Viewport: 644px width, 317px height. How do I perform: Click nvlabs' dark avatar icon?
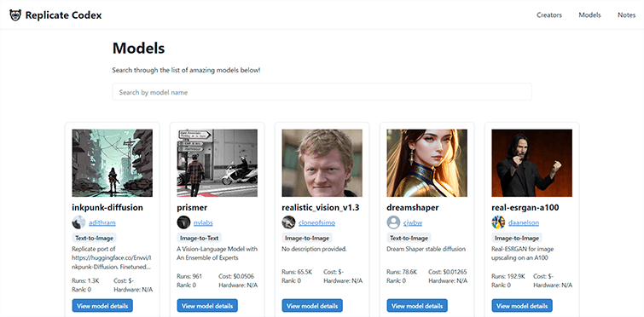point(183,222)
